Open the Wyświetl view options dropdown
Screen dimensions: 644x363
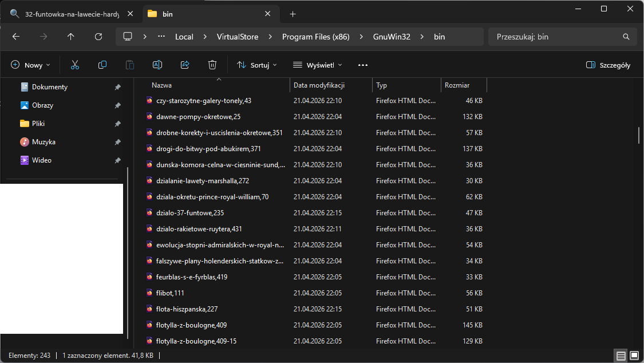click(318, 65)
